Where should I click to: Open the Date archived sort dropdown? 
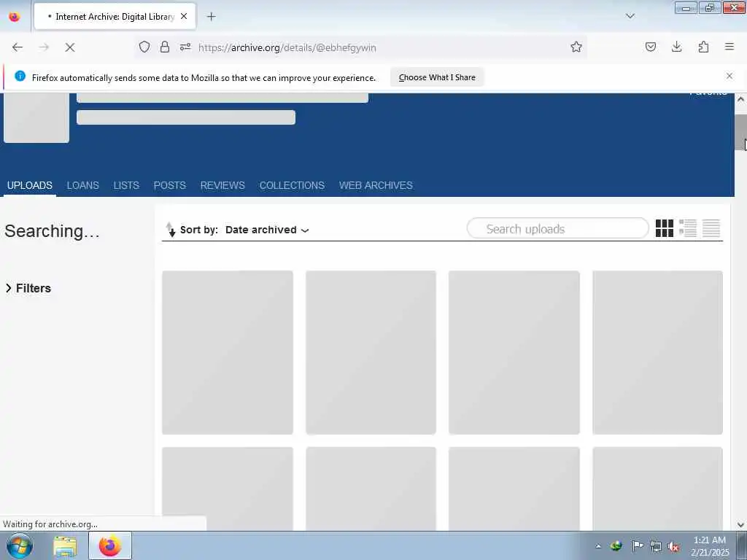coord(267,230)
